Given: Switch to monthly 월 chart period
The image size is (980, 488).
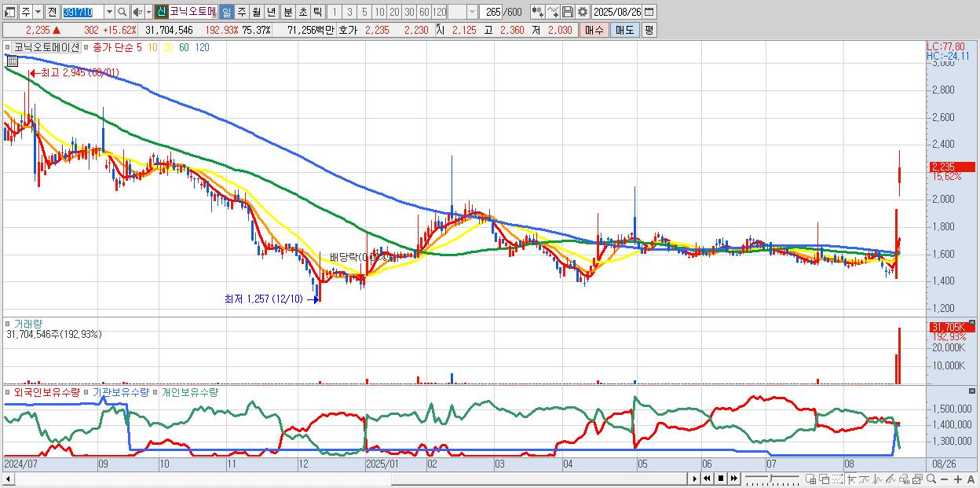Looking at the screenshot, I should [x=256, y=12].
